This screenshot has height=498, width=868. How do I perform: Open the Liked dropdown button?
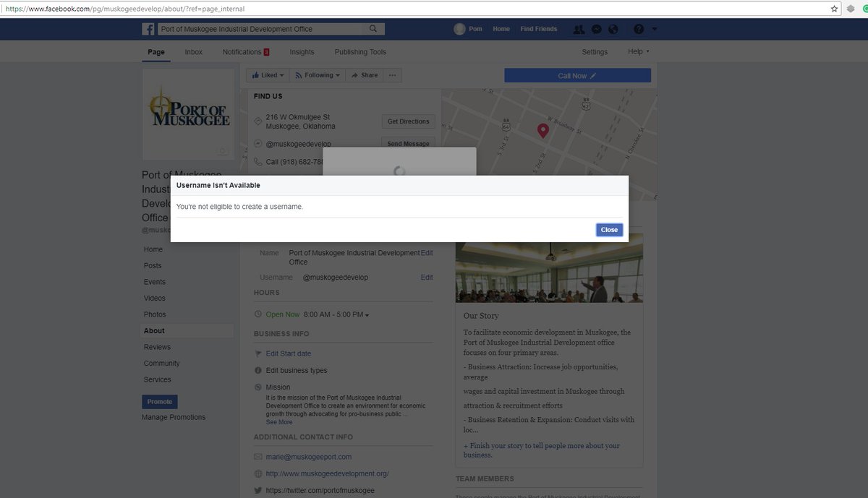268,75
